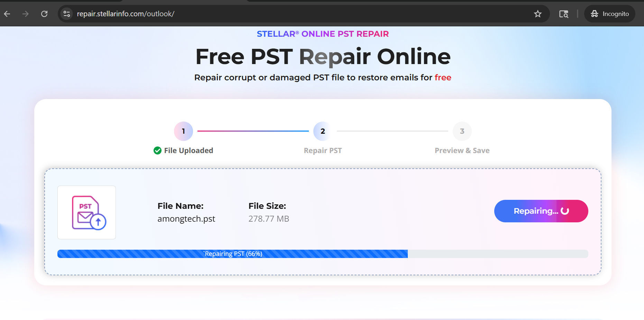Click the red word free in subtitle

pos(443,77)
